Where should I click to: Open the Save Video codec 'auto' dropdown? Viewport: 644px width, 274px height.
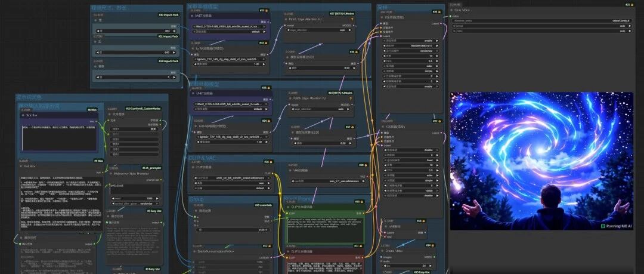click(x=543, y=31)
